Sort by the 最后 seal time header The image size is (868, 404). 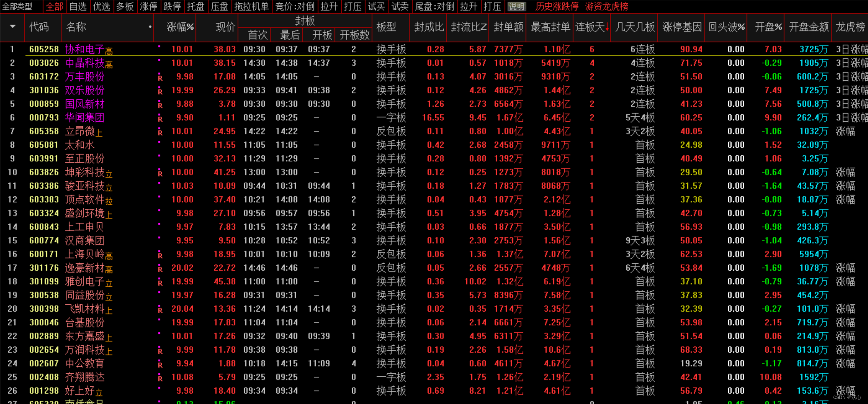click(x=290, y=35)
